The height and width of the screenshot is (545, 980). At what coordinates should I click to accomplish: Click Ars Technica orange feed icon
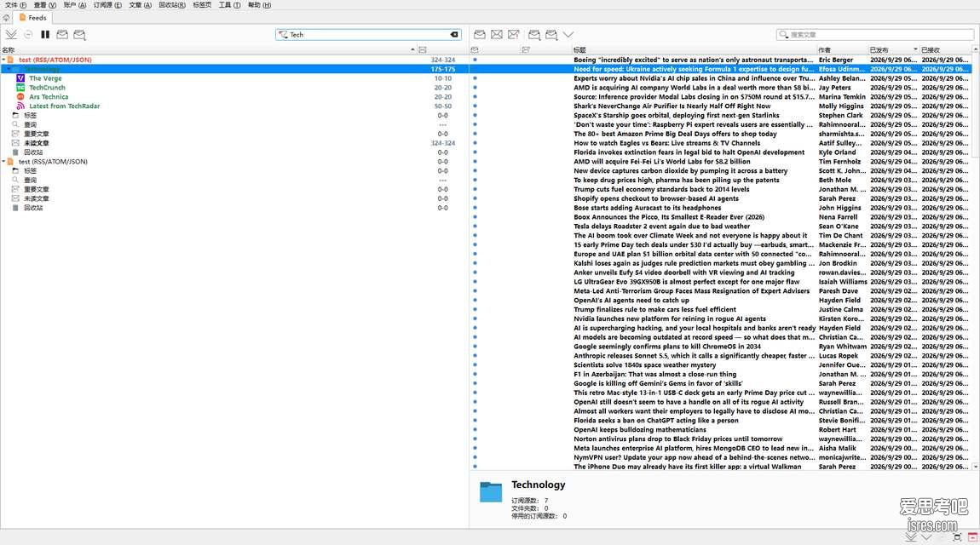coord(20,97)
